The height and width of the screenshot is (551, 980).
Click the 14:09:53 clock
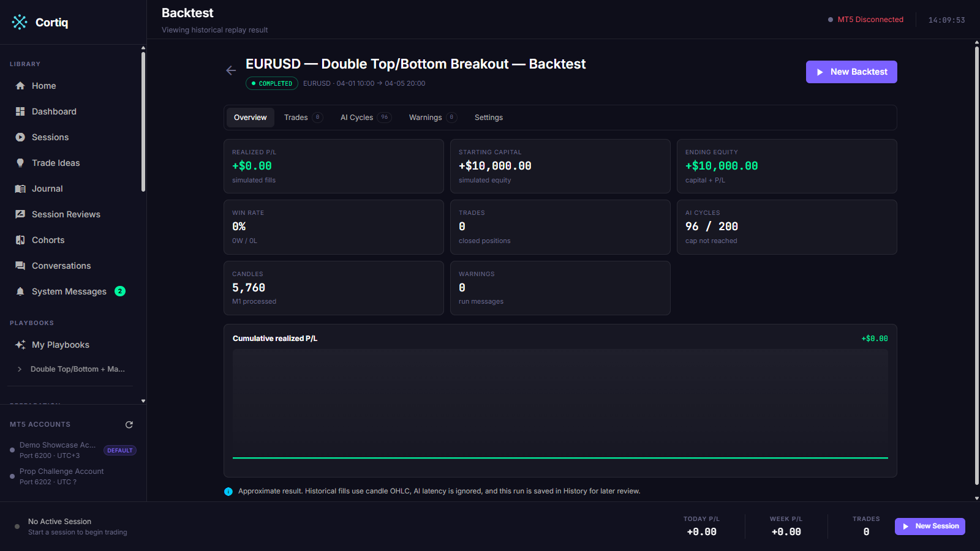tap(946, 20)
